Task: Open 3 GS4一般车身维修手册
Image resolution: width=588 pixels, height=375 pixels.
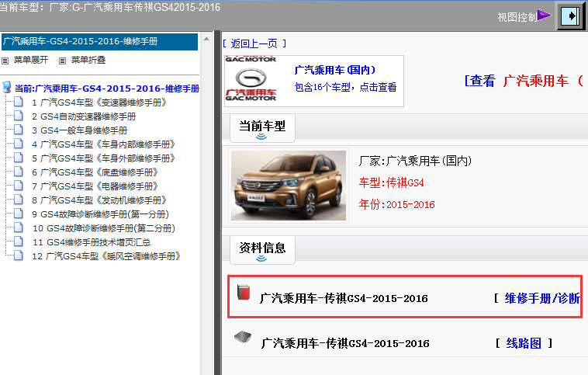Action: (x=79, y=130)
